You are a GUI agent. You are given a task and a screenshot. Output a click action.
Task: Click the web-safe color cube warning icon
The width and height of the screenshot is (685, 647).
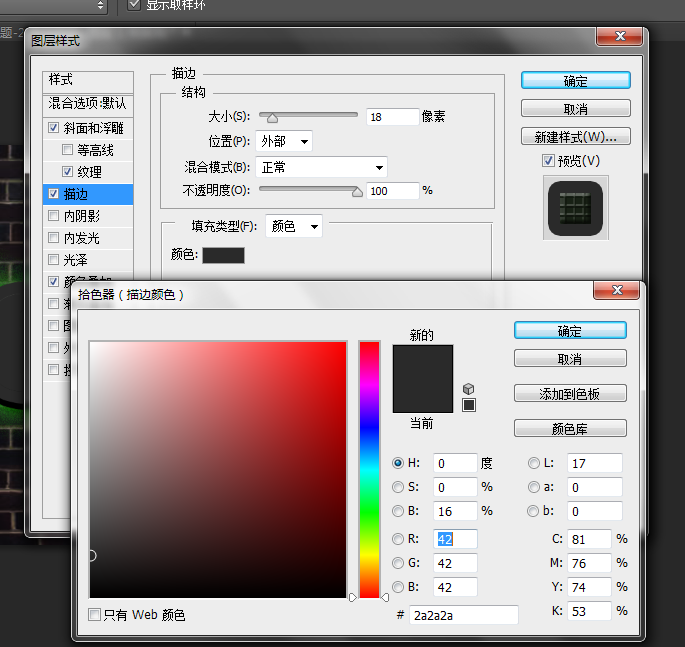[469, 388]
